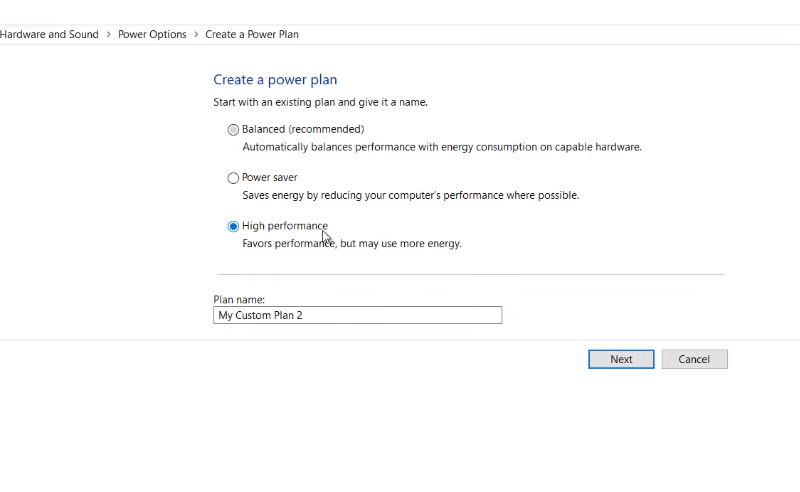Select the Balanced (recommended) radio button
Viewport: 800px width, 492px height.
point(234,130)
